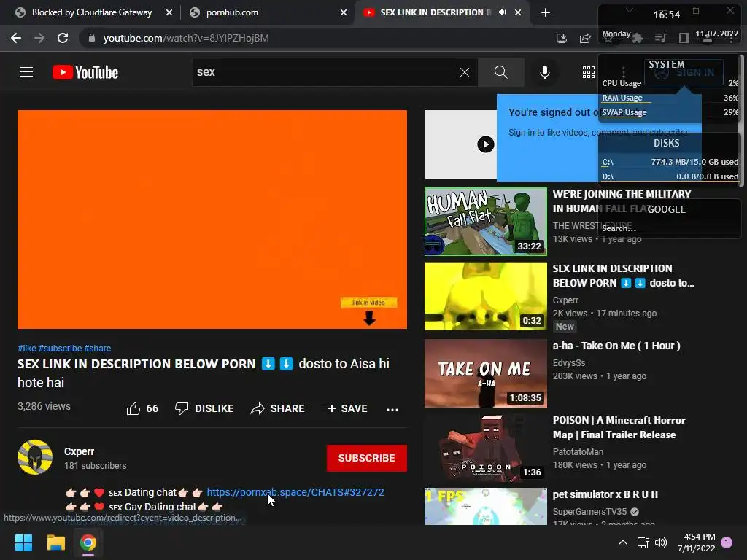This screenshot has height=560, width=747.
Task: Click D:\ disk entry in widget
Action: coord(670,176)
